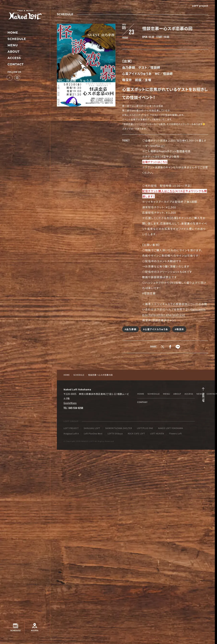The width and height of the screenshot is (217, 644).
Task: Open GooleMaps link in footer
Action: coord(70,403)
